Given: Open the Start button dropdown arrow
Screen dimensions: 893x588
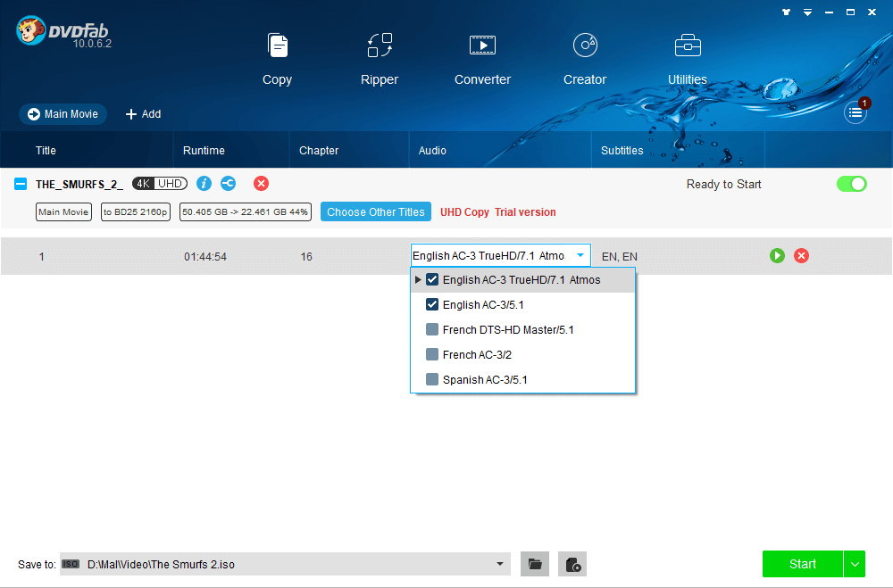Looking at the screenshot, I should (x=855, y=564).
